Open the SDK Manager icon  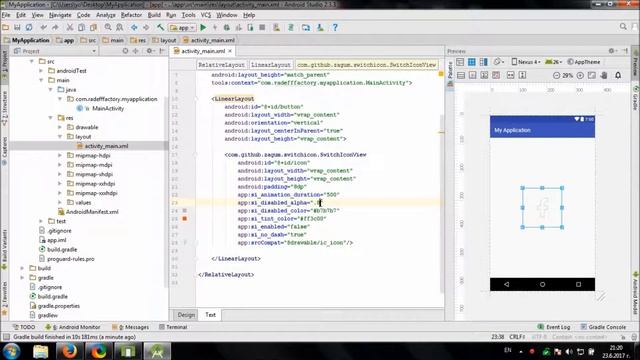320,28
